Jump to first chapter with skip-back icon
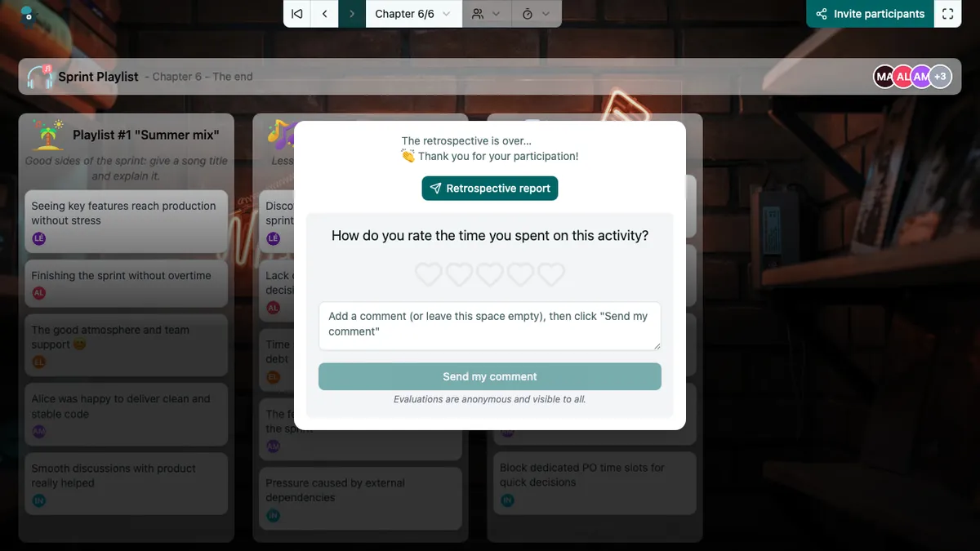Image resolution: width=980 pixels, height=551 pixels. click(x=297, y=14)
